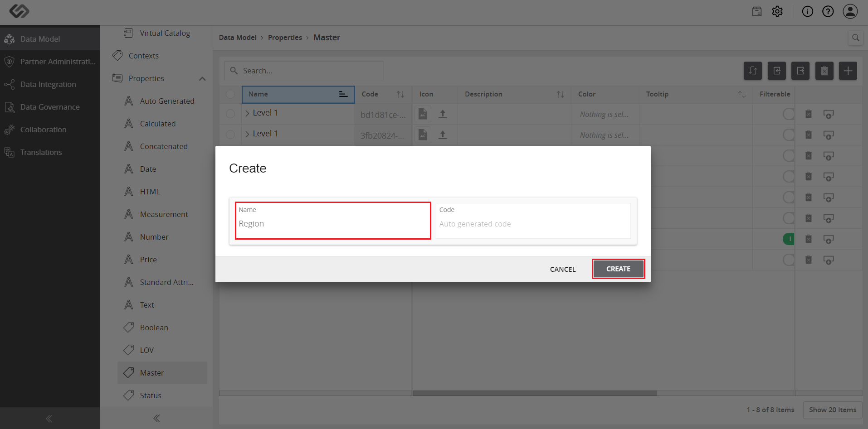Collapse the Properties section chevron
Image resolution: width=868 pixels, height=429 pixels.
click(x=202, y=79)
